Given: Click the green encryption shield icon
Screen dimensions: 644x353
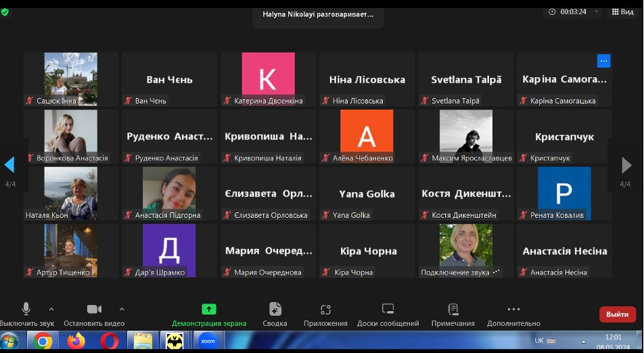Looking at the screenshot, I should pos(5,11).
